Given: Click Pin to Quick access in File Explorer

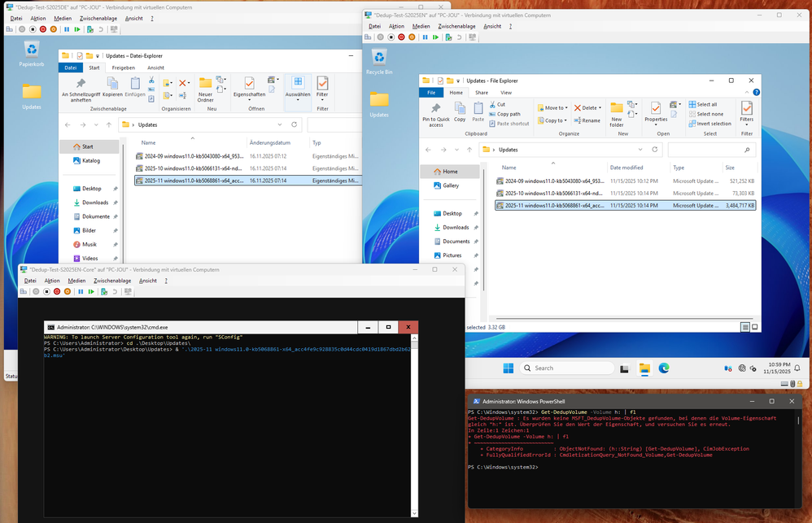Looking at the screenshot, I should (436, 115).
